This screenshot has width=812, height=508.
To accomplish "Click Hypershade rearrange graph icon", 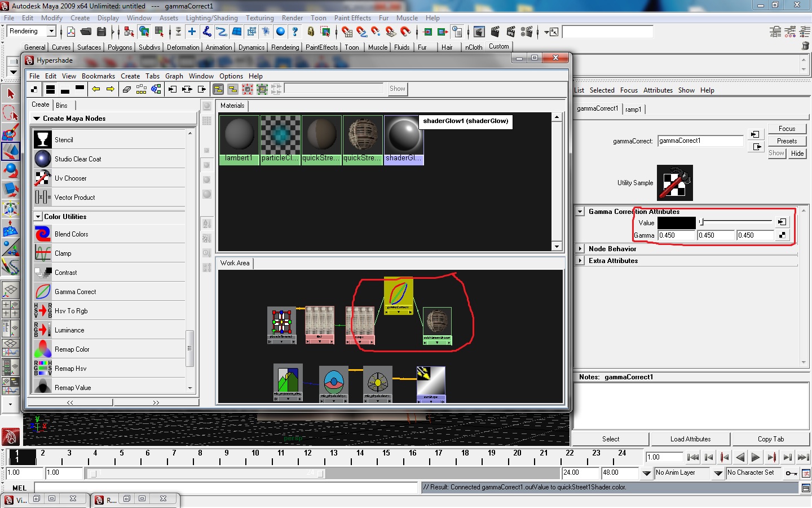I will pos(142,89).
